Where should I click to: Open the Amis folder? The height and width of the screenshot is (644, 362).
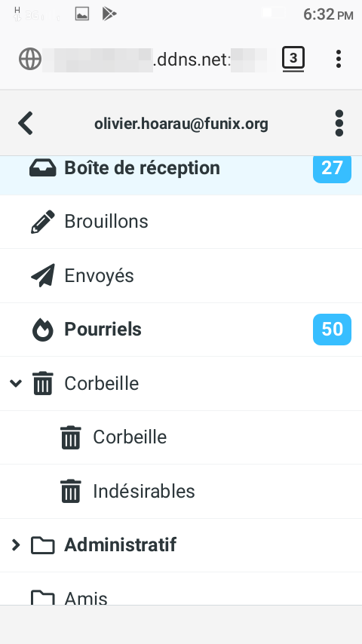(181, 589)
